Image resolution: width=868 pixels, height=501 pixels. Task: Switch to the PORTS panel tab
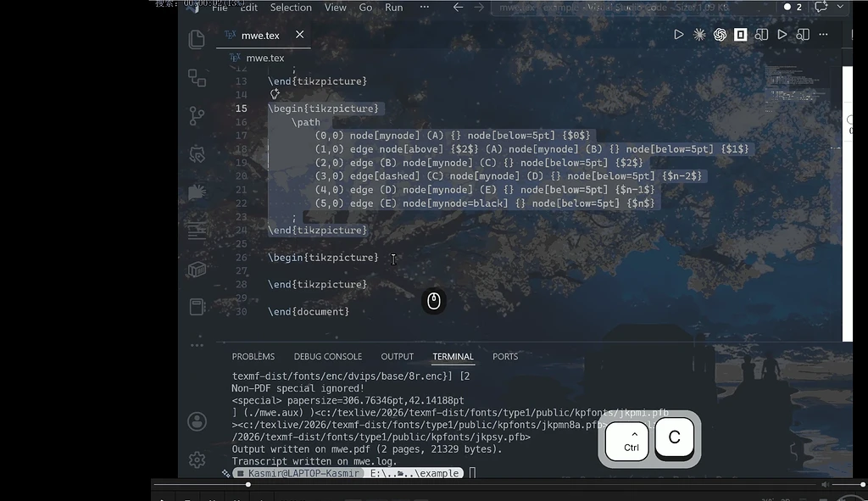tap(505, 357)
